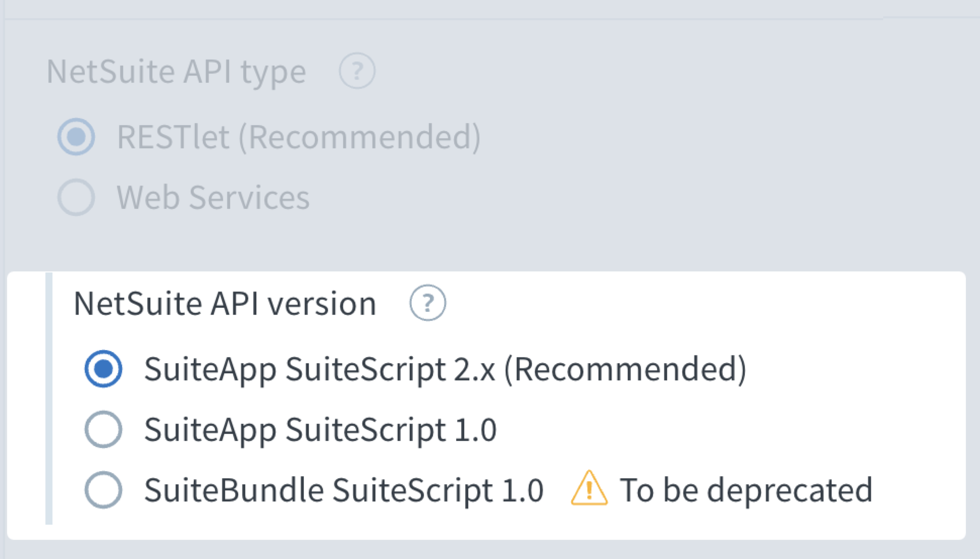Screen dimensions: 980x559
Task: Click the word "(Recommended)" after SuiteScript 2.x
Action: coord(625,369)
